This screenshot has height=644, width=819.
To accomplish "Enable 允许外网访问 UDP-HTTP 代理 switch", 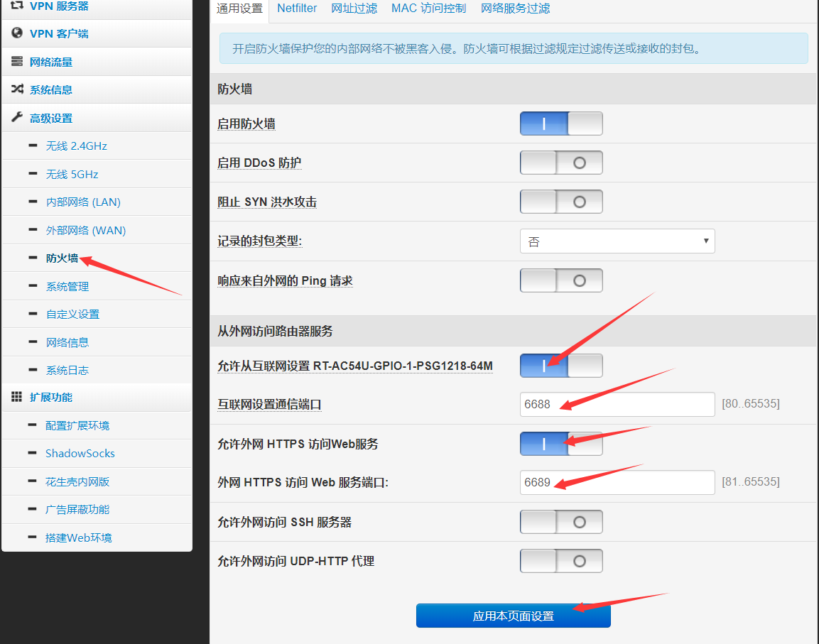I will click(561, 561).
